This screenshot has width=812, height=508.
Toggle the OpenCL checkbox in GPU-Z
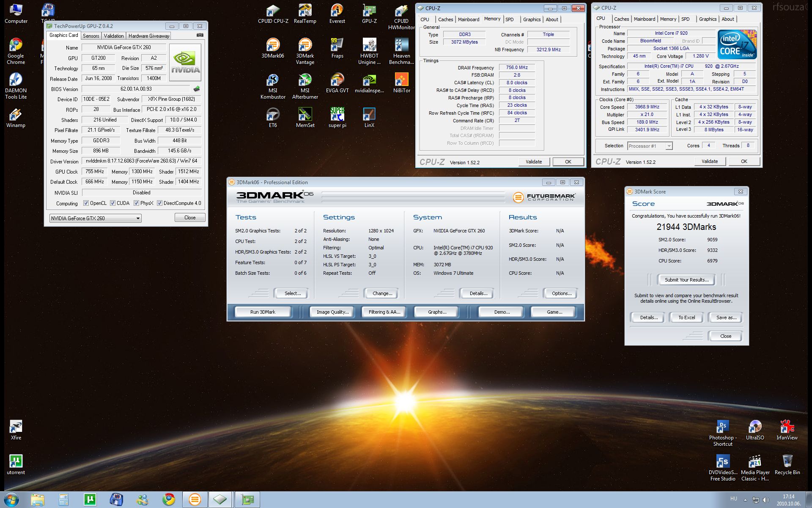pos(86,203)
